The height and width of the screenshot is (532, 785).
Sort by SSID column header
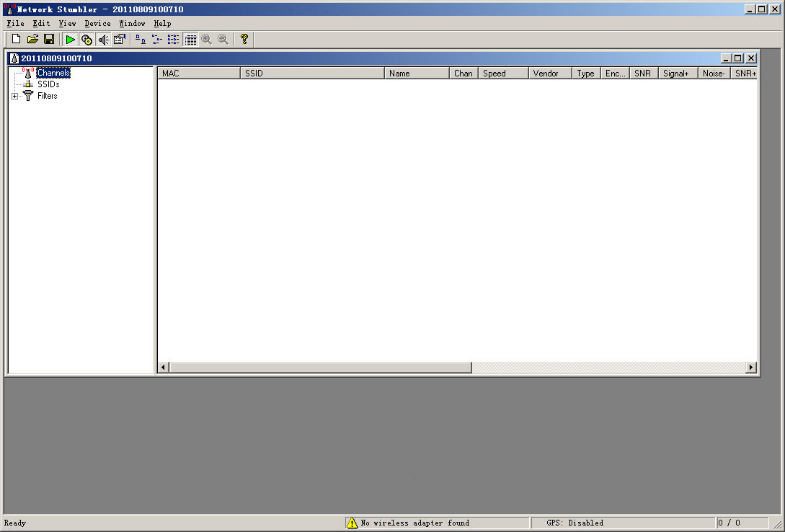point(311,74)
